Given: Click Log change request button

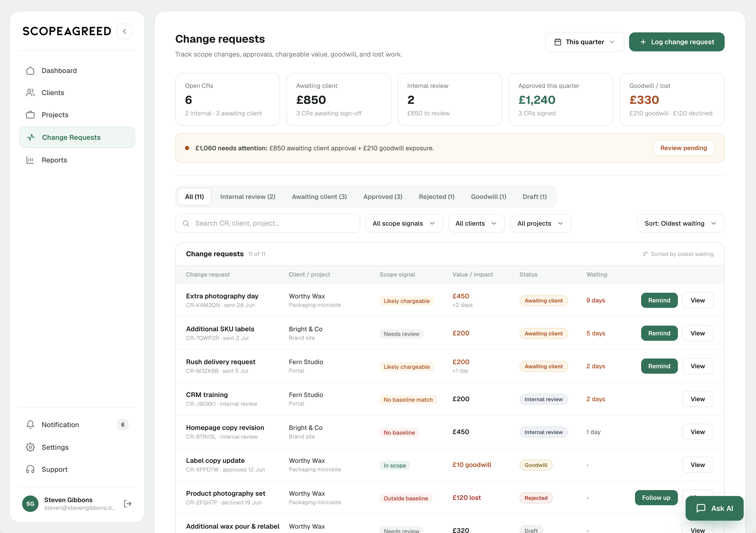Looking at the screenshot, I should (x=676, y=42).
